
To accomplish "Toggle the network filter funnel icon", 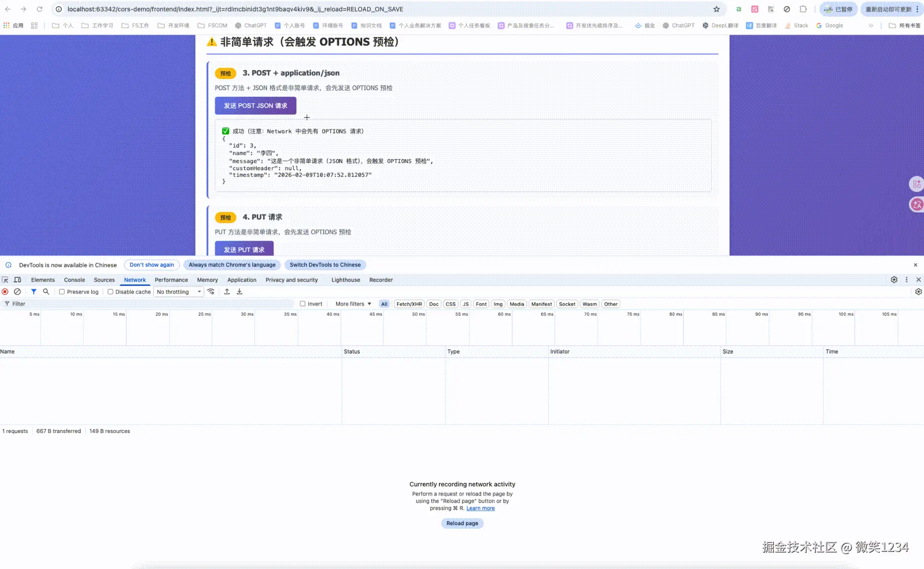I will coord(34,292).
